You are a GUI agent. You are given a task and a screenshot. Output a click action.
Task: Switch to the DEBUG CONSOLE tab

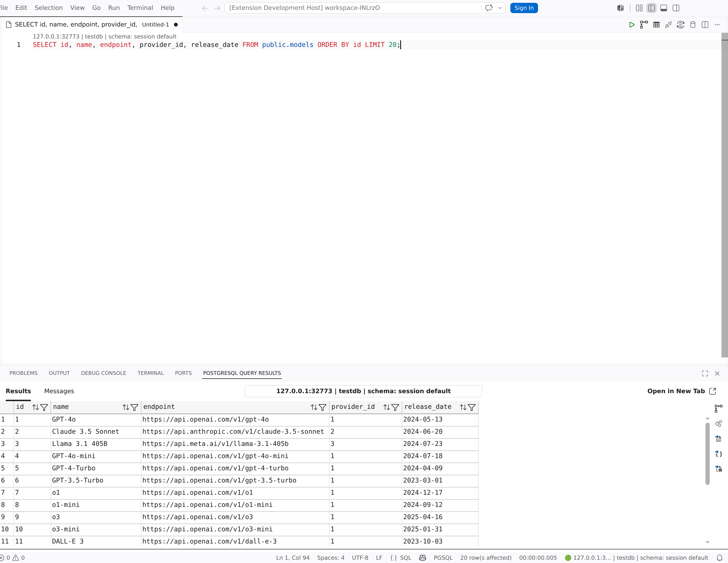pos(104,373)
